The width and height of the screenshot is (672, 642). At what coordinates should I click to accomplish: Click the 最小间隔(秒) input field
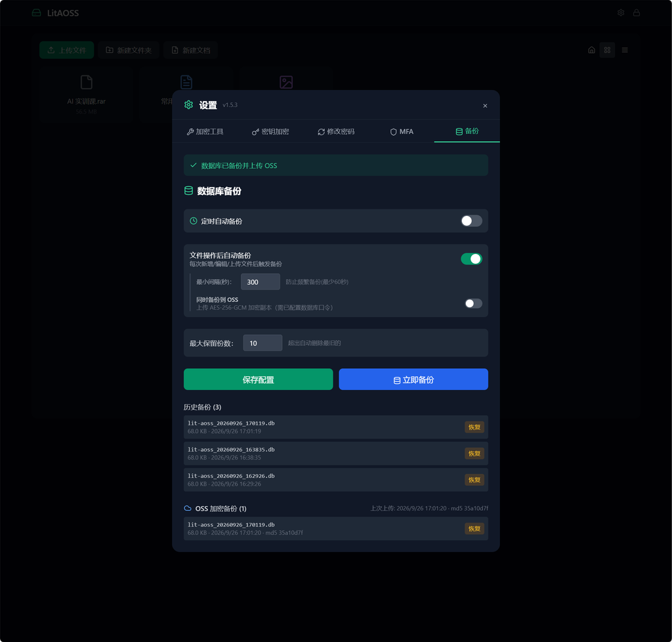click(x=261, y=282)
